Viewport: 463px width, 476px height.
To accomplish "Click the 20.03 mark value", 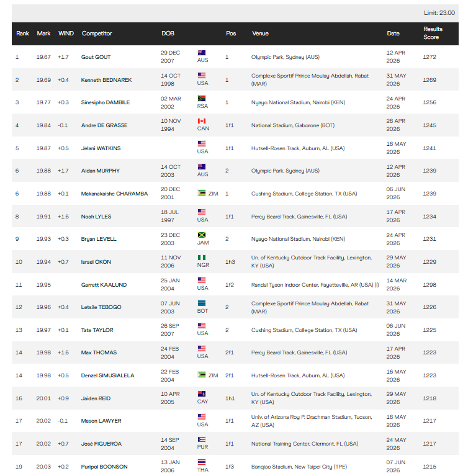I will tap(43, 467).
